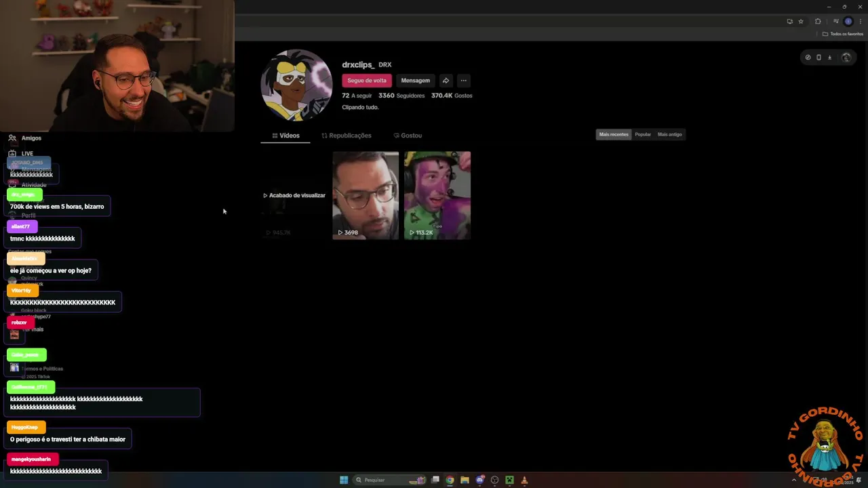The width and height of the screenshot is (868, 488).
Task: Click the install app icon in address bar
Action: point(789,21)
